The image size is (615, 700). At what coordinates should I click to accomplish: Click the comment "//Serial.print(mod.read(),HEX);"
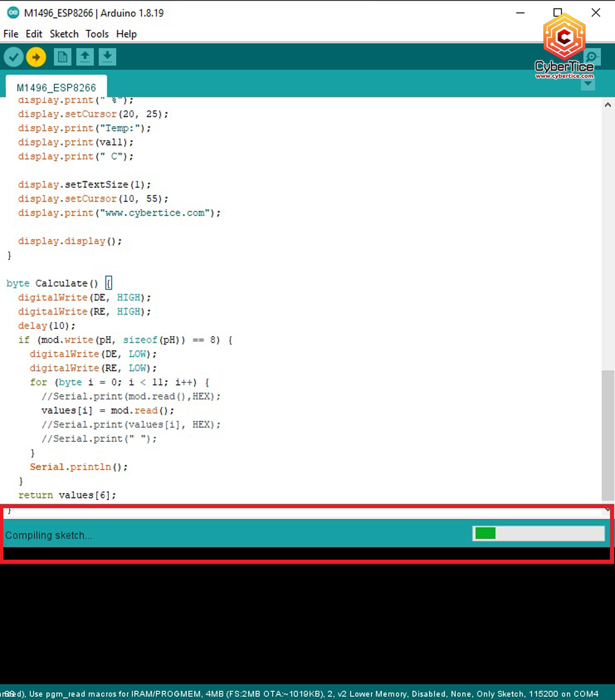coord(131,396)
